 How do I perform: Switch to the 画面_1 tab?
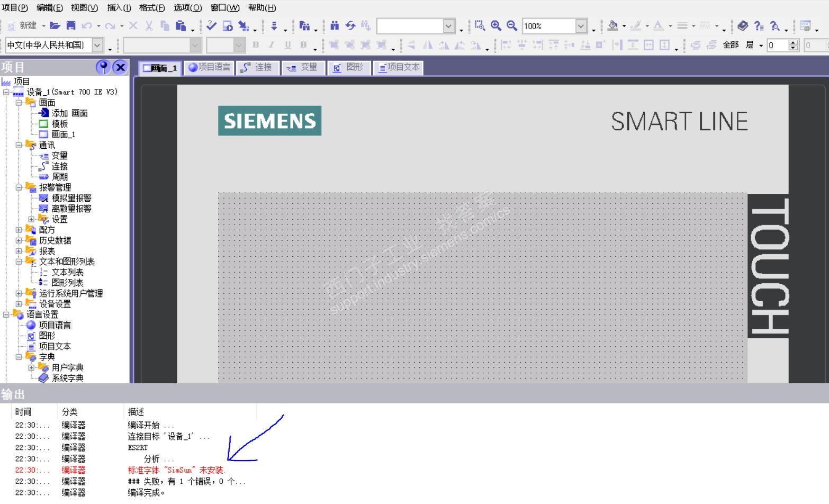click(x=160, y=68)
